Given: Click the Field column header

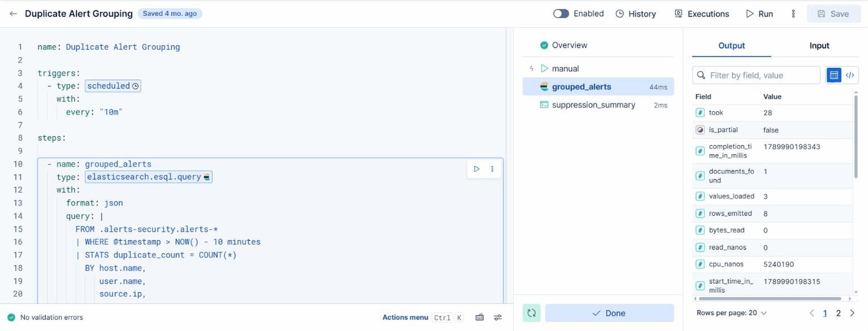Looking at the screenshot, I should [x=703, y=97].
